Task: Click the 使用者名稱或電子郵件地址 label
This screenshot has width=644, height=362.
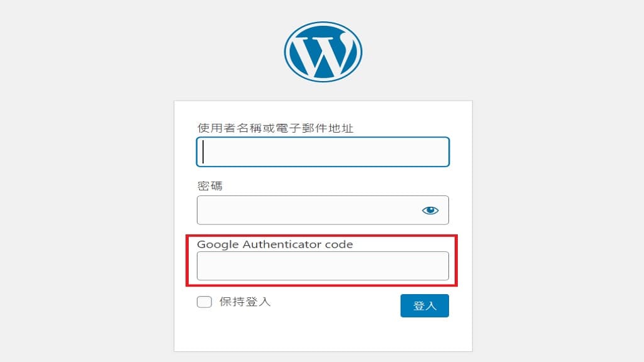Action: [275, 128]
